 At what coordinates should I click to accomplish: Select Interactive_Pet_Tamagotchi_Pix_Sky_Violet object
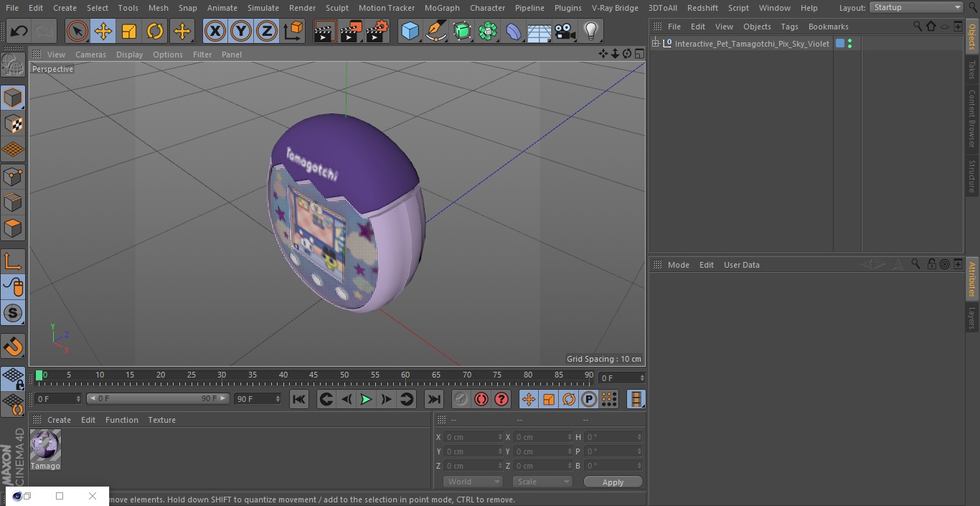pyautogui.click(x=752, y=44)
